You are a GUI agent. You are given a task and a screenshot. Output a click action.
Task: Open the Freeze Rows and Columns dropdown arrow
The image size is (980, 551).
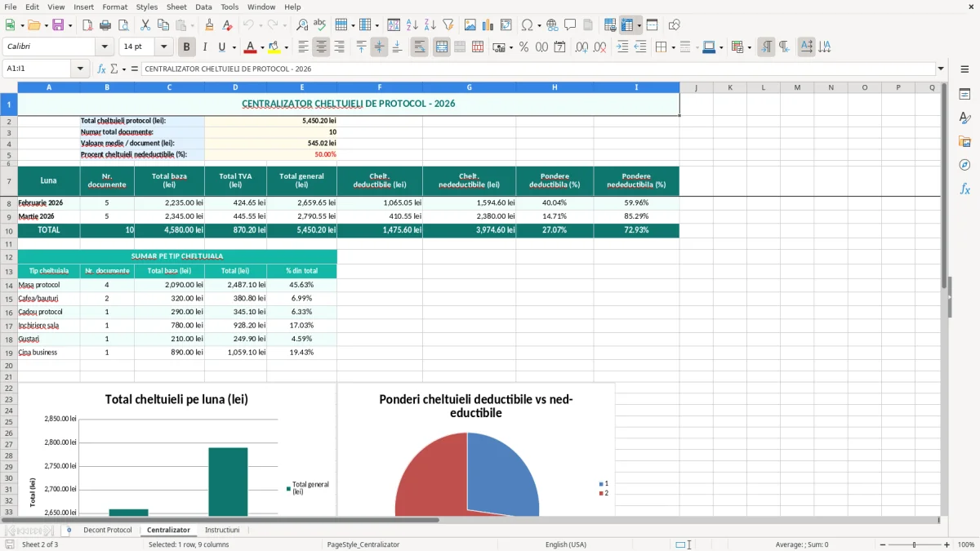pyautogui.click(x=639, y=25)
